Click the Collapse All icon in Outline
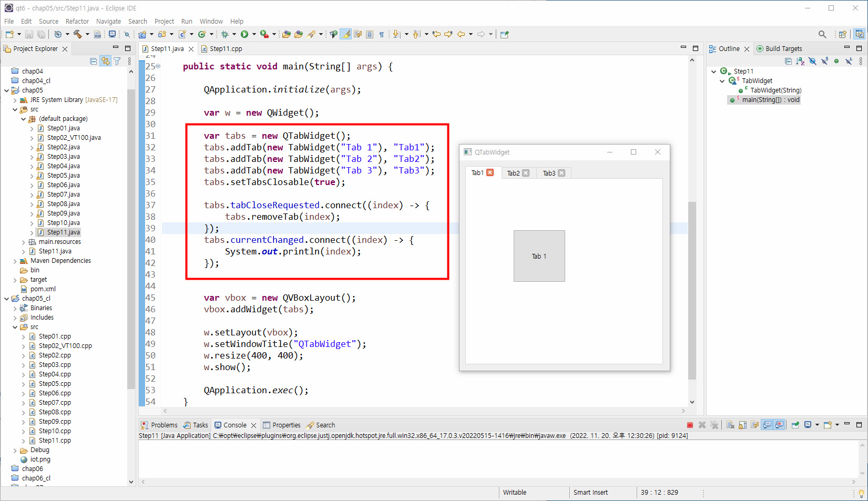 [x=788, y=61]
